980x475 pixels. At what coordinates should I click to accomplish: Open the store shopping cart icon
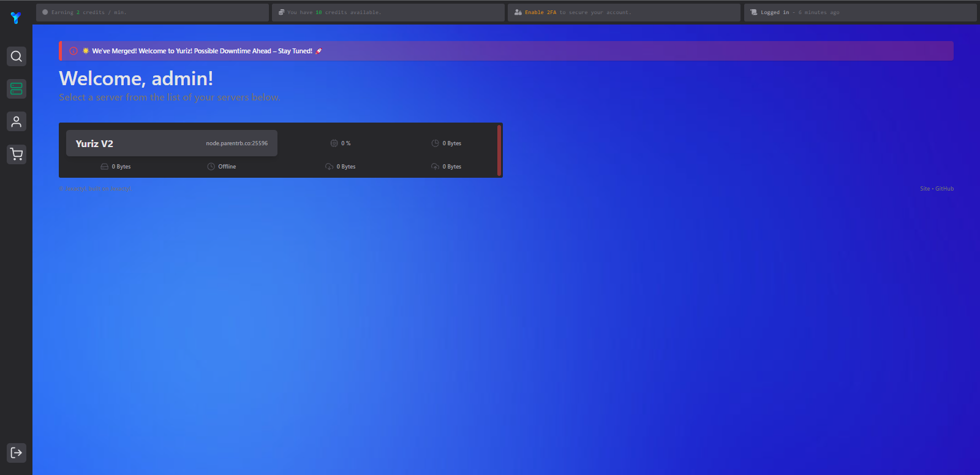coord(17,154)
